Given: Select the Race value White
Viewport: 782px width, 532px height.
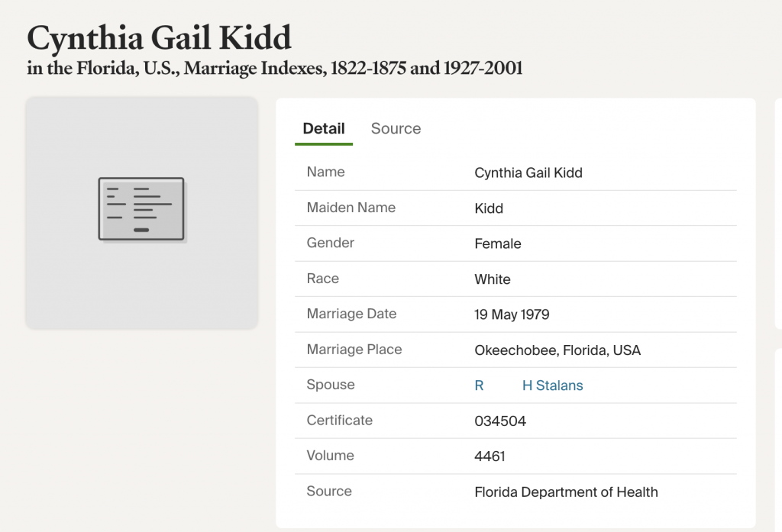Looking at the screenshot, I should (493, 279).
